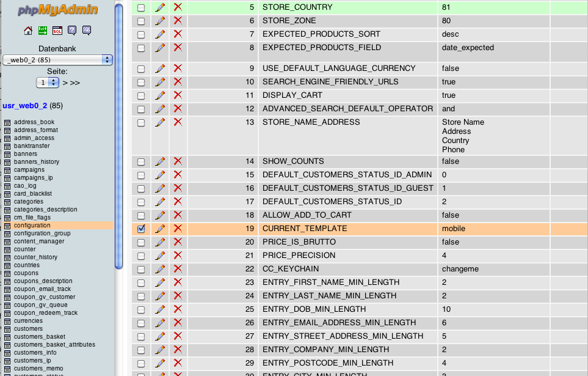Open the usr_web0_2 database link
This screenshot has height=376, width=588.
click(24, 106)
